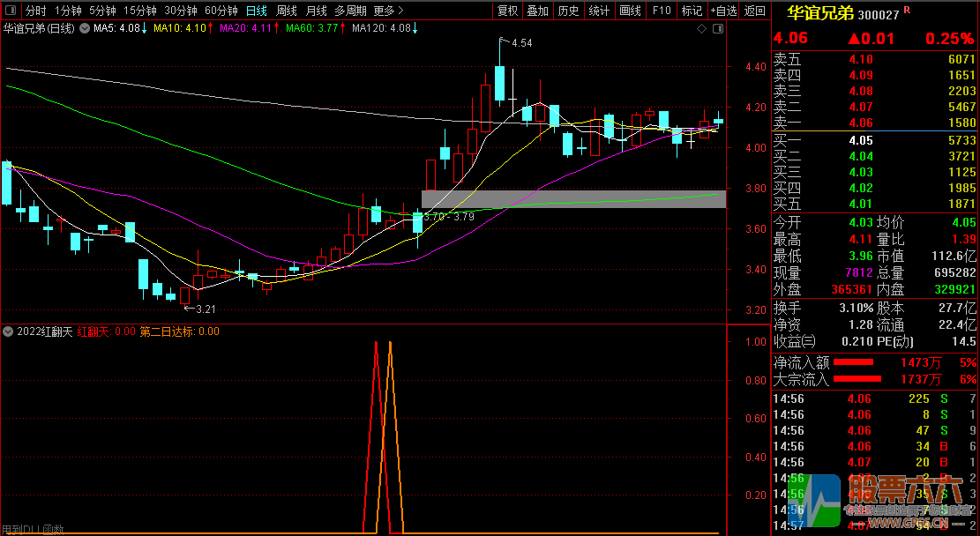Screen dimensions: 980x536
Task: Expand the 2022红翻天 indicator dropdown arrow
Action: [x=9, y=331]
